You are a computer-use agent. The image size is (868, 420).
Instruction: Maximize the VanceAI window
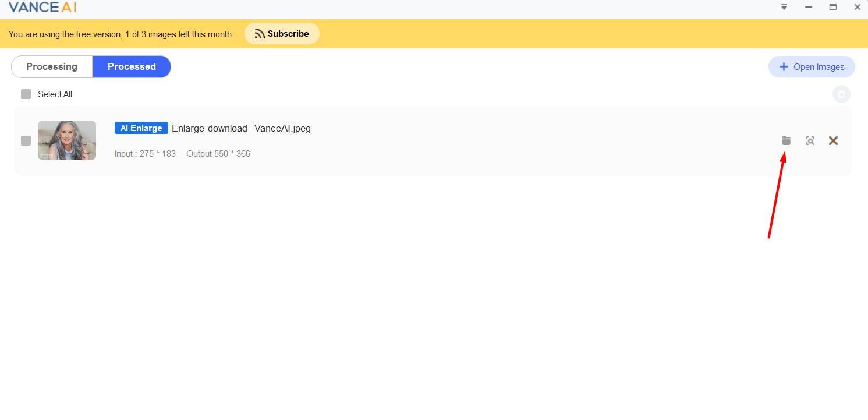click(x=833, y=7)
